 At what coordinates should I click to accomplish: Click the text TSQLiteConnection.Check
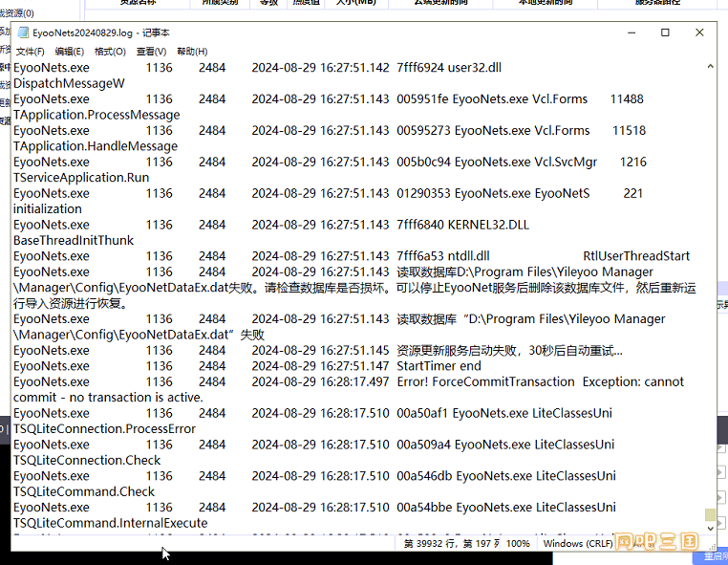(87, 461)
